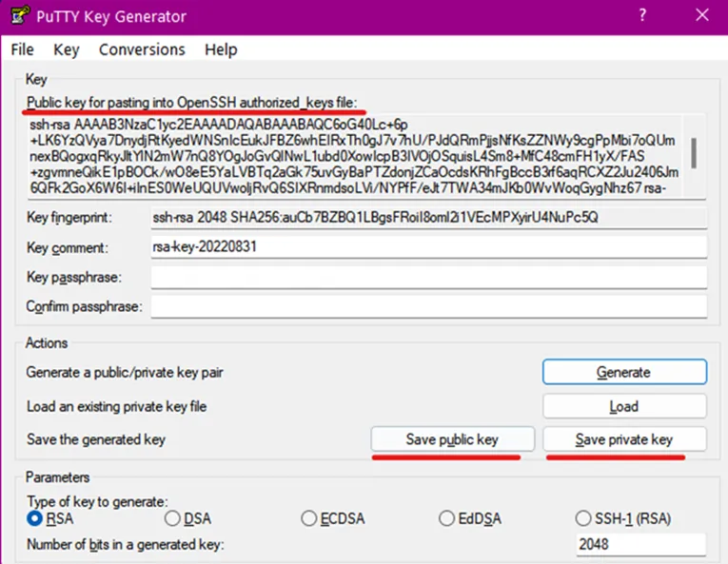The width and height of the screenshot is (728, 564).
Task: Select the ECDSA key type radio button
Action: click(308, 518)
